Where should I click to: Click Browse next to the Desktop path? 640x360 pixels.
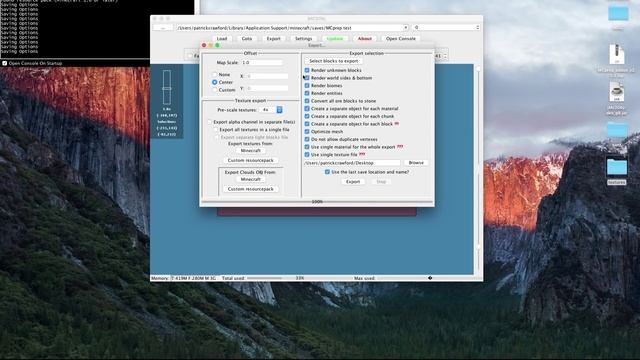click(x=416, y=162)
